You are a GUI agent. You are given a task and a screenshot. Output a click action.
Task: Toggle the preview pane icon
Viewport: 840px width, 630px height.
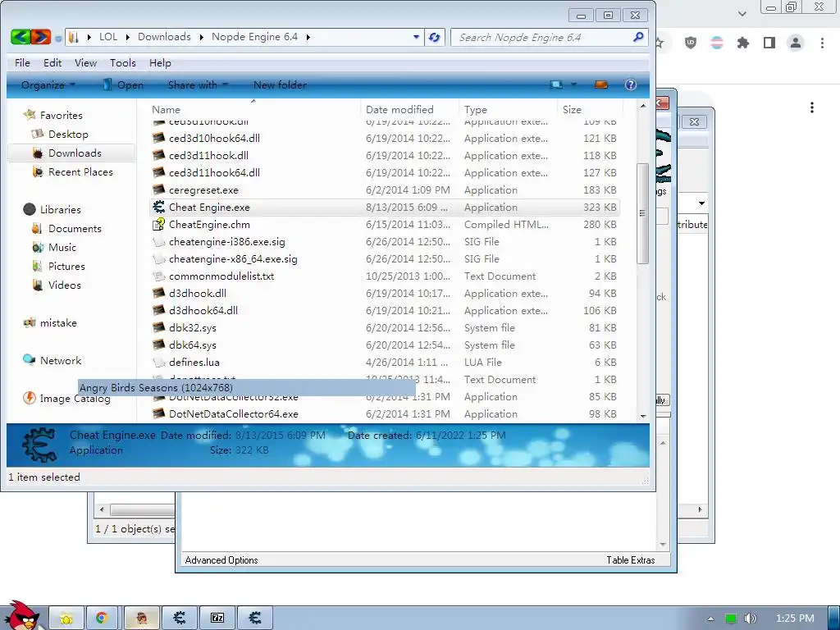tap(601, 84)
